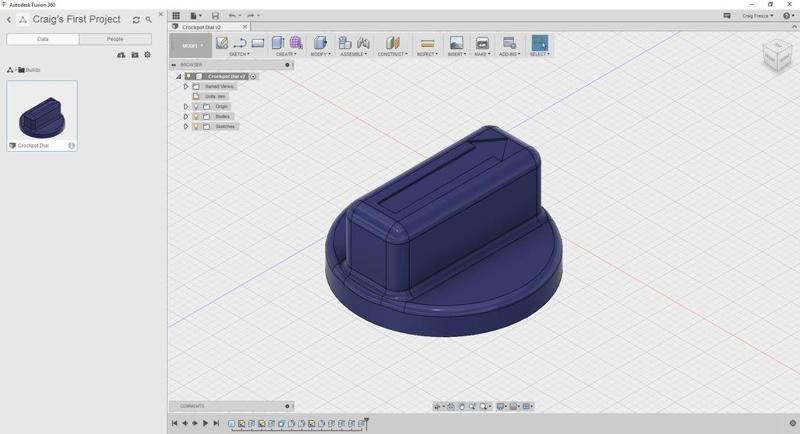Image resolution: width=800 pixels, height=434 pixels.
Task: Click the back arrow beside project name
Action: pos(9,19)
